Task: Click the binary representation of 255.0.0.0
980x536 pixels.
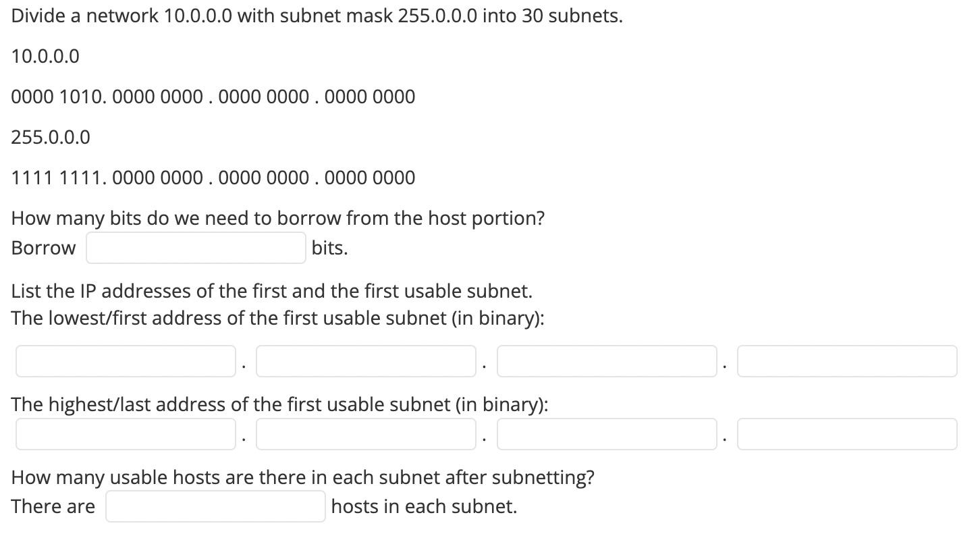Action: (x=213, y=178)
